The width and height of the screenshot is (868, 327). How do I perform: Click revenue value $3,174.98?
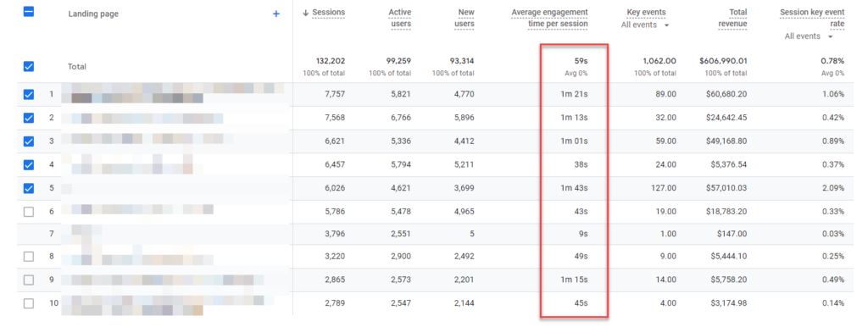pyautogui.click(x=728, y=303)
